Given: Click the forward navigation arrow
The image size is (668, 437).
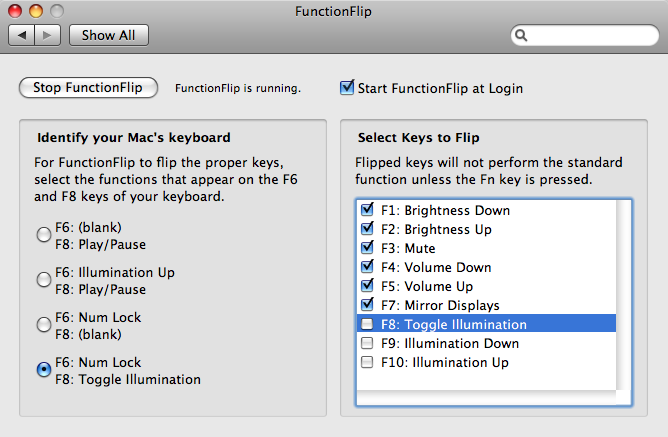Looking at the screenshot, I should [x=49, y=35].
